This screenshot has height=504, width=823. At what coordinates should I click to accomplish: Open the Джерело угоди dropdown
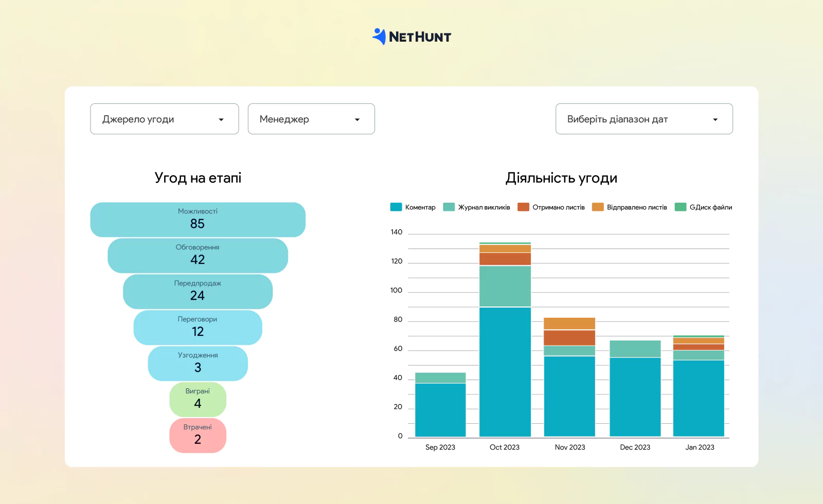tap(165, 119)
